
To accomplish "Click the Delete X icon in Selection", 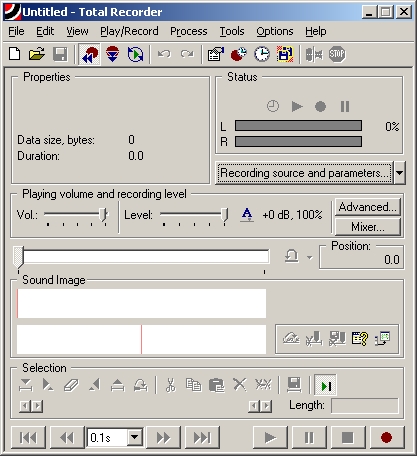I will coord(240,385).
